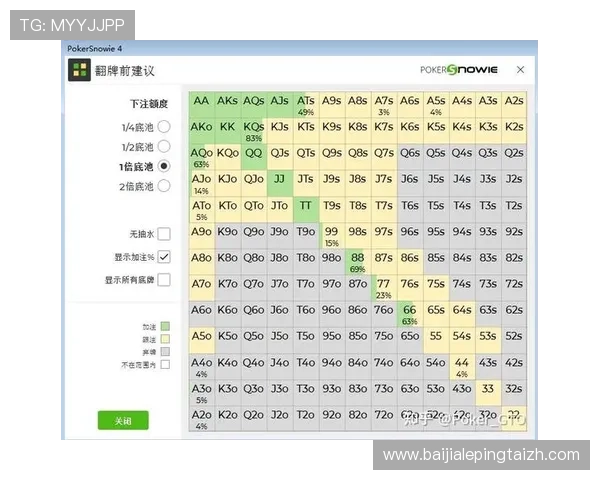Select the 1倍底池 bet size radio button
Viewport: 600px width, 480px height.
164,166
